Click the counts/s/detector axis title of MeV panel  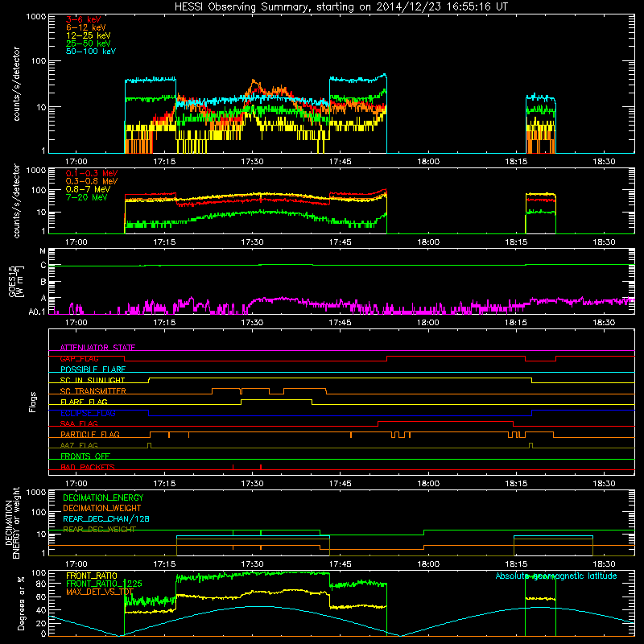click(x=16, y=200)
